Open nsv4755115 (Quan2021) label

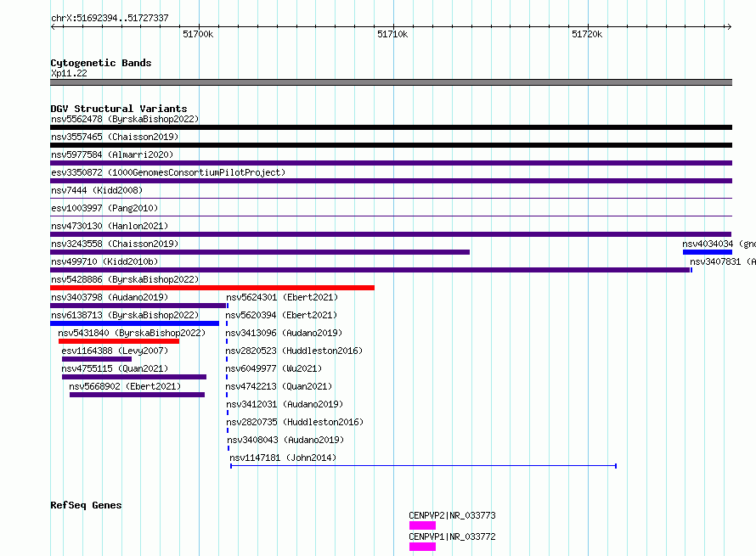pos(115,368)
